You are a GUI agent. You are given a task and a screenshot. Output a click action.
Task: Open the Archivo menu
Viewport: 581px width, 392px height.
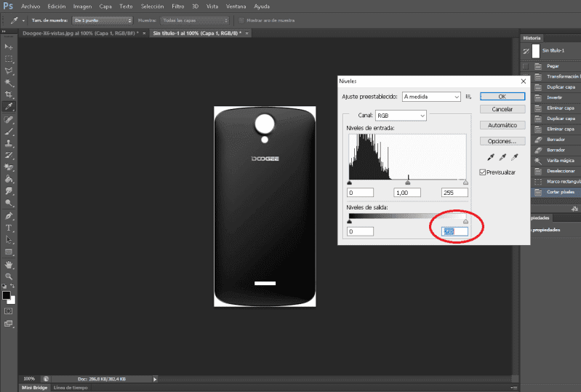click(x=31, y=7)
